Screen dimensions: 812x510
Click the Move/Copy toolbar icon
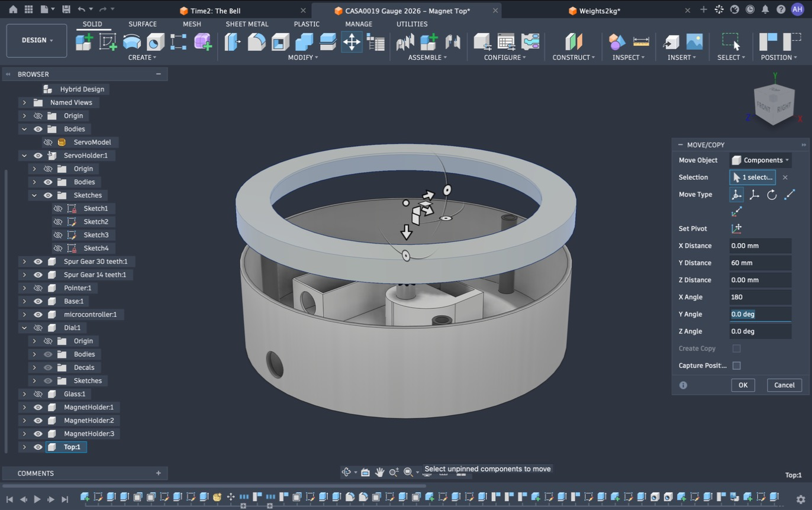352,41
